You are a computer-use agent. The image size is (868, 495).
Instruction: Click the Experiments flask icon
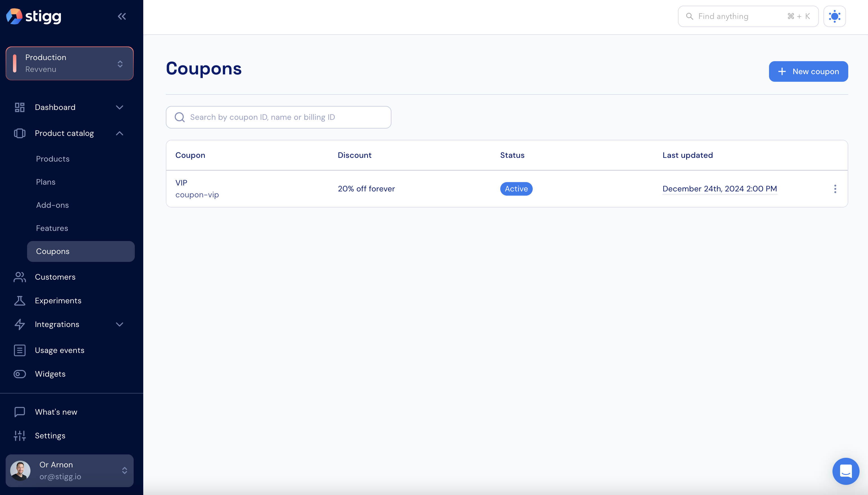coord(20,300)
